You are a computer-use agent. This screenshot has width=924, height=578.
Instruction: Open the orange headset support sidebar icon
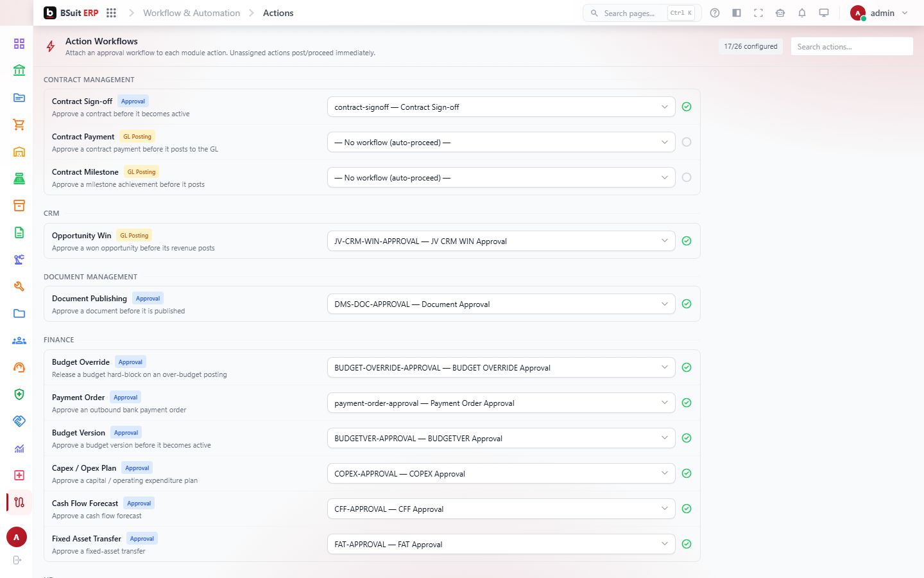(19, 367)
